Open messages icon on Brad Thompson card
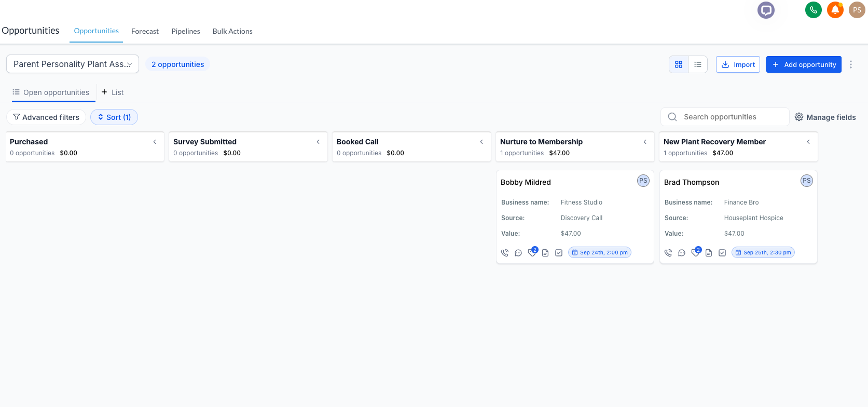 [x=682, y=253]
